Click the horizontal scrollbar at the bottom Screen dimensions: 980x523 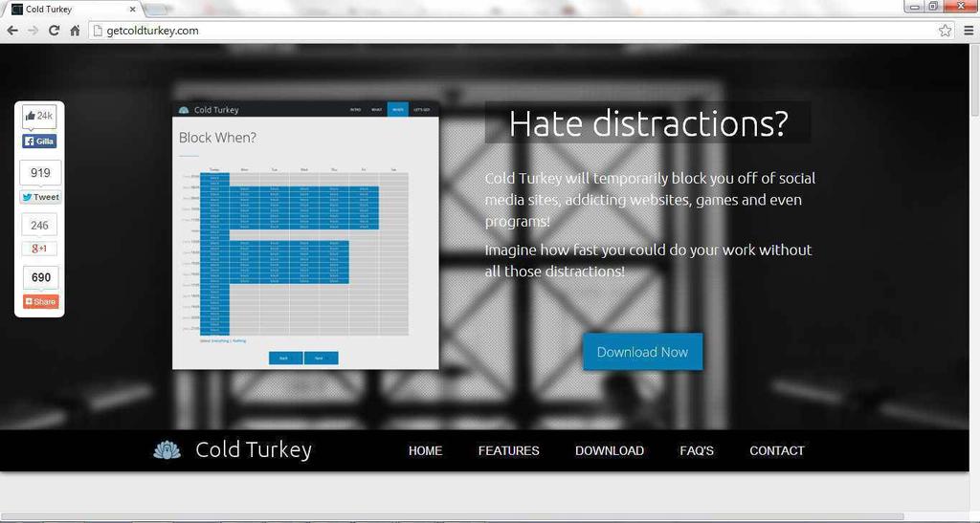453,517
